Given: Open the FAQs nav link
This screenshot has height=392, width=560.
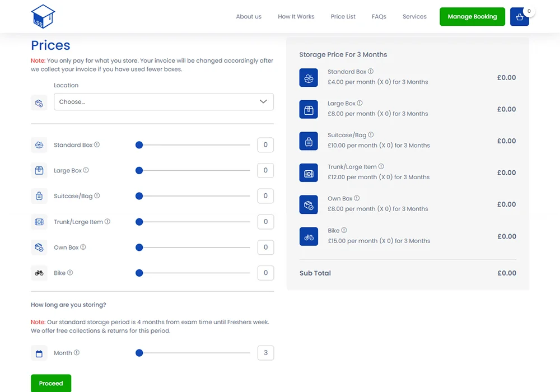Looking at the screenshot, I should click(379, 17).
